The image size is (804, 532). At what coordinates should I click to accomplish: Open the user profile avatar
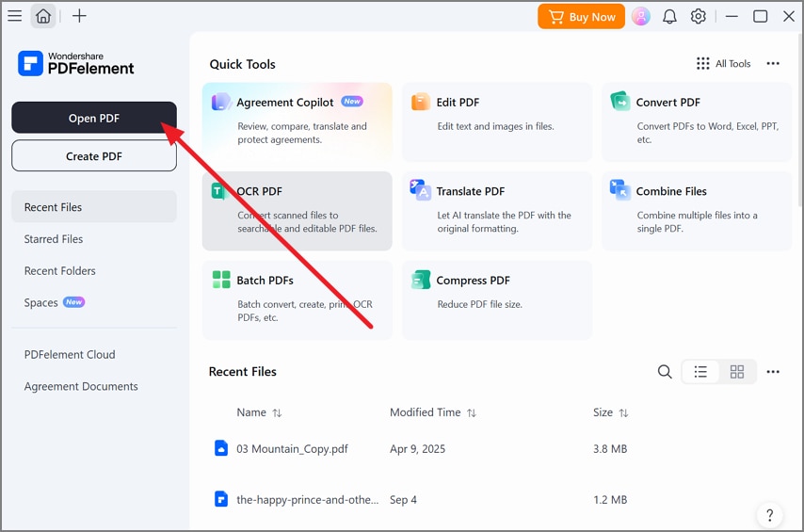click(641, 16)
